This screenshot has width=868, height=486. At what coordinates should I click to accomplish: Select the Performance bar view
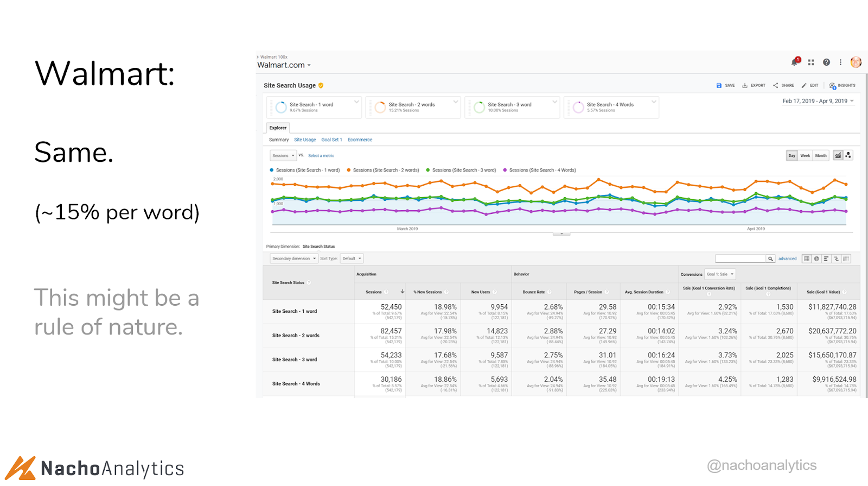coord(826,259)
